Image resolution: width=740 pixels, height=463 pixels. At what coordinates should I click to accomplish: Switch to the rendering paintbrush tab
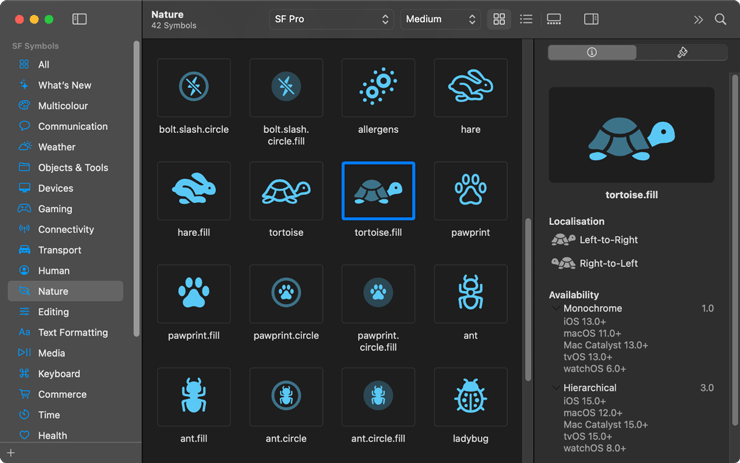682,52
